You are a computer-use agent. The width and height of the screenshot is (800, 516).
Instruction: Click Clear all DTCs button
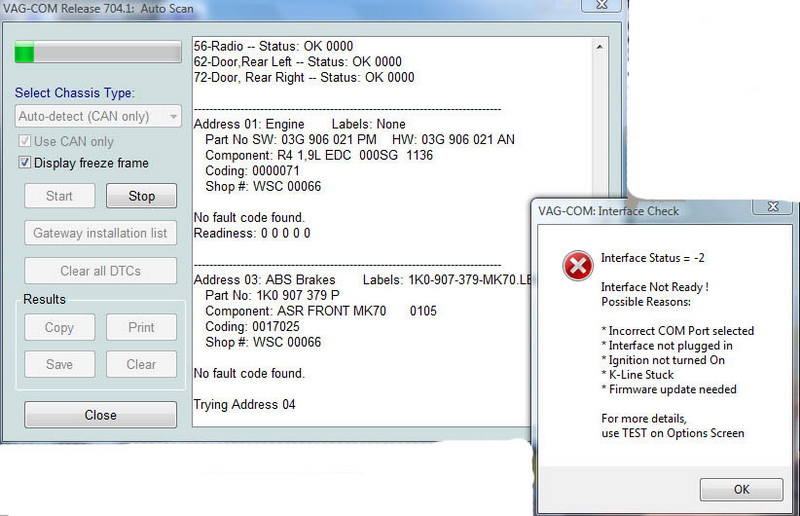[101, 271]
